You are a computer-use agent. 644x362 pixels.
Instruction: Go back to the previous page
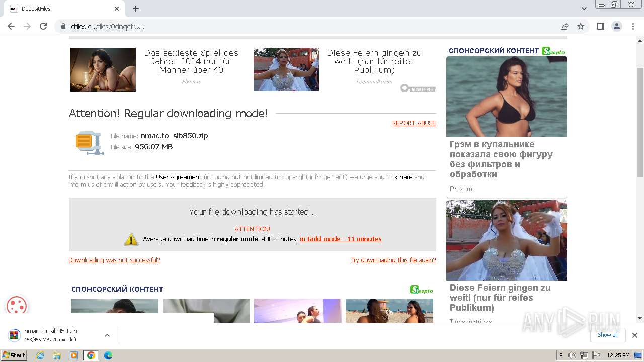[x=11, y=26]
